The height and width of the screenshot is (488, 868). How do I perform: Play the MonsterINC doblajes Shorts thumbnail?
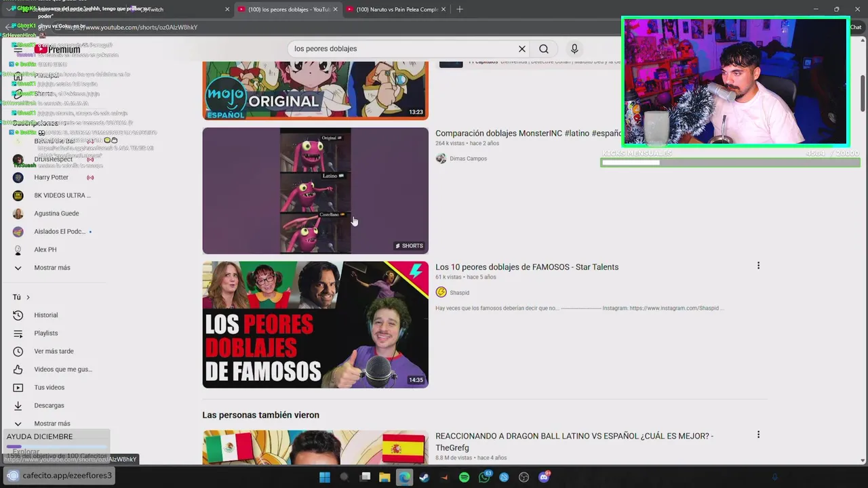click(x=315, y=190)
